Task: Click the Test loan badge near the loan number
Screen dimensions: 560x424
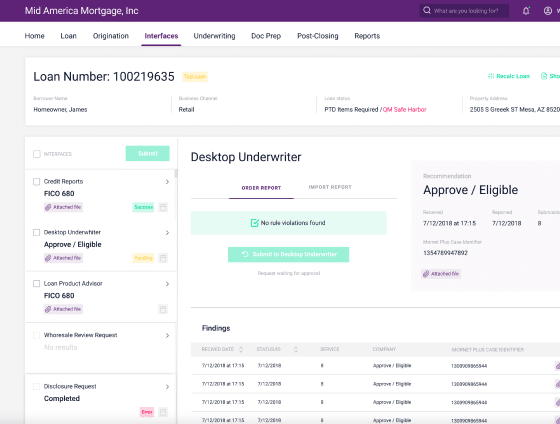Action: pos(195,76)
